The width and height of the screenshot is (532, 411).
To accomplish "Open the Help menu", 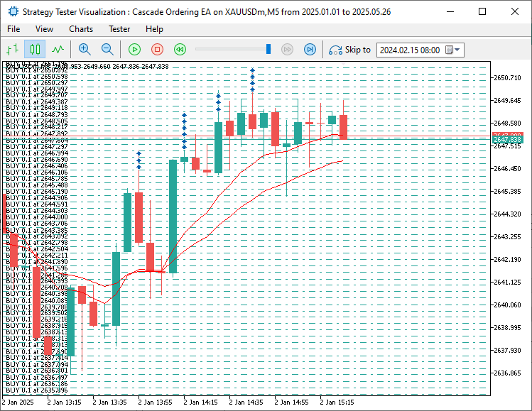I will tap(154, 29).
